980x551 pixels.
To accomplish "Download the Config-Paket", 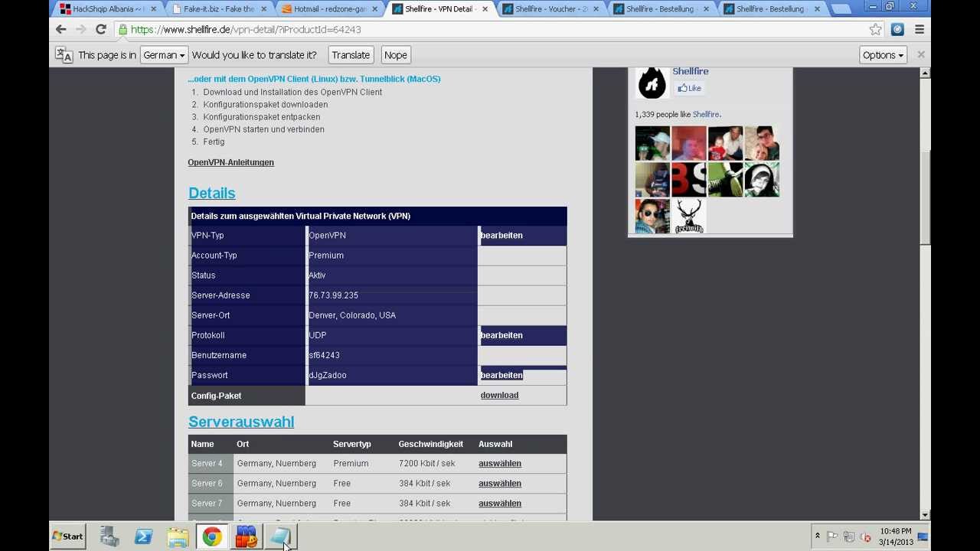I will tap(499, 395).
